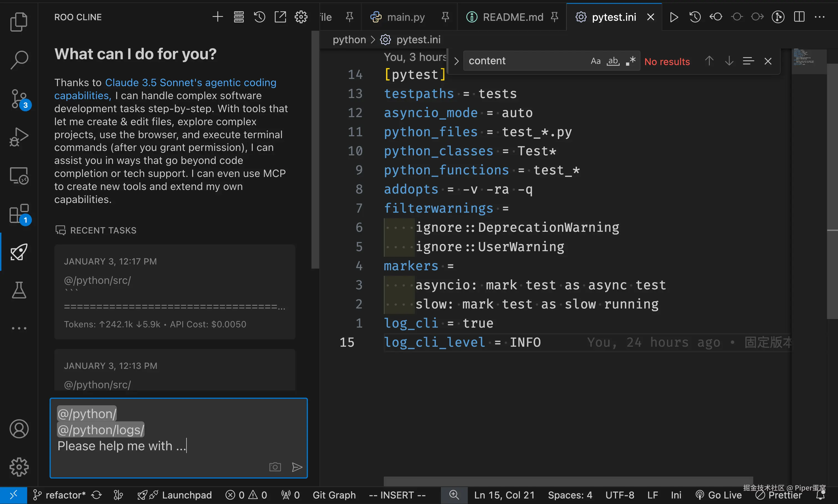838x504 pixels.
Task: Open the Source Control view
Action: (x=19, y=99)
